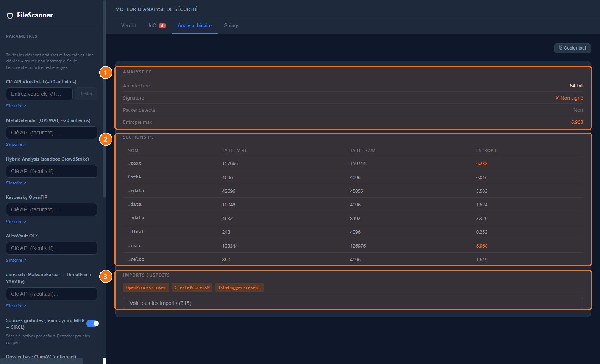This screenshot has height=364, width=600.
Task: Click the .text section name
Action: [134, 163]
